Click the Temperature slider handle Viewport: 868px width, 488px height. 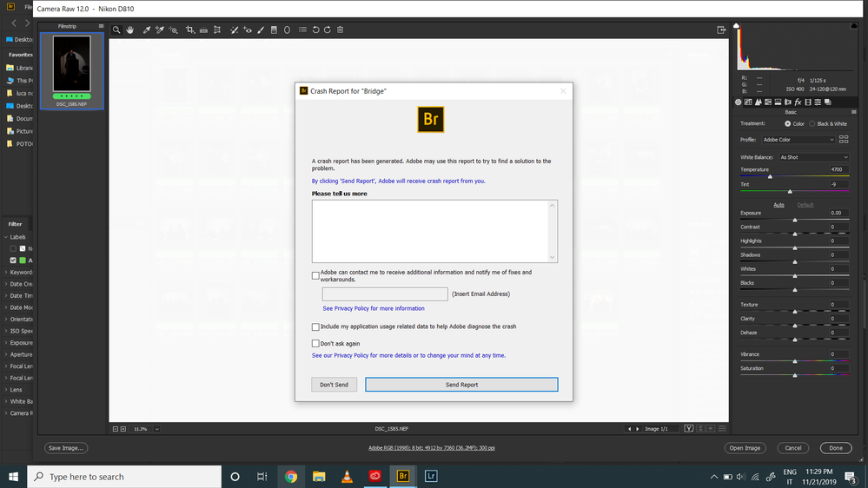[x=770, y=176]
